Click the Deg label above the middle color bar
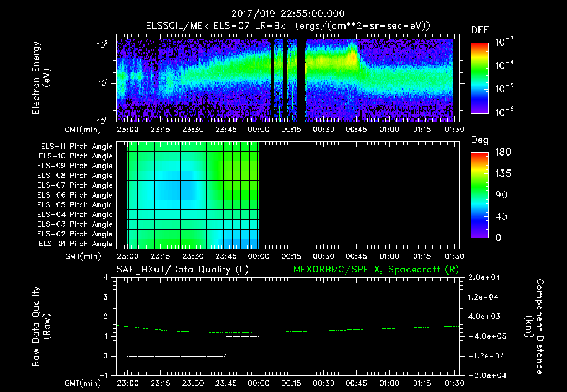The image size is (567, 392). click(x=480, y=140)
